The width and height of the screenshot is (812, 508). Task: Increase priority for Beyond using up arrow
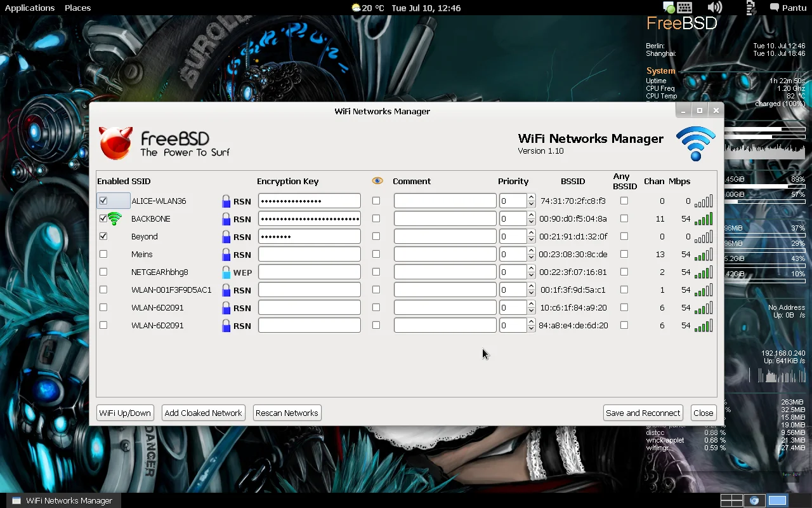[531, 233]
